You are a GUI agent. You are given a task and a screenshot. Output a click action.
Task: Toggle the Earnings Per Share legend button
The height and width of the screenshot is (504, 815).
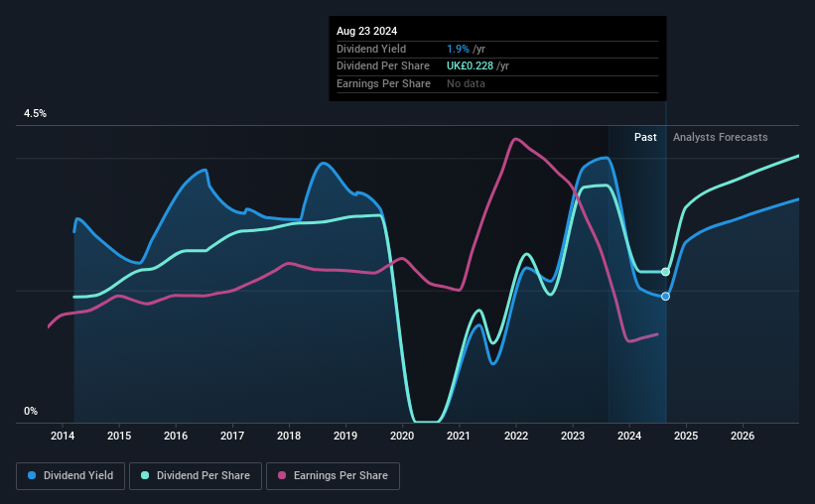[333, 476]
